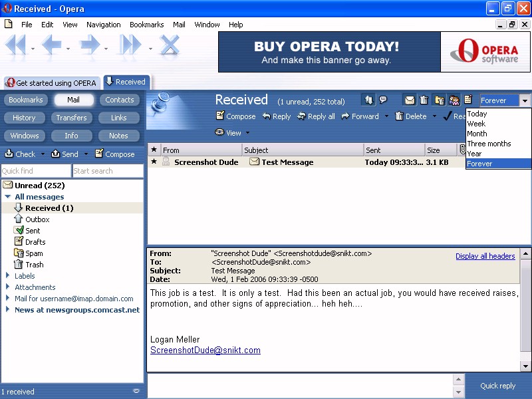Click the View eye icon
The image size is (532, 399).
tap(219, 132)
